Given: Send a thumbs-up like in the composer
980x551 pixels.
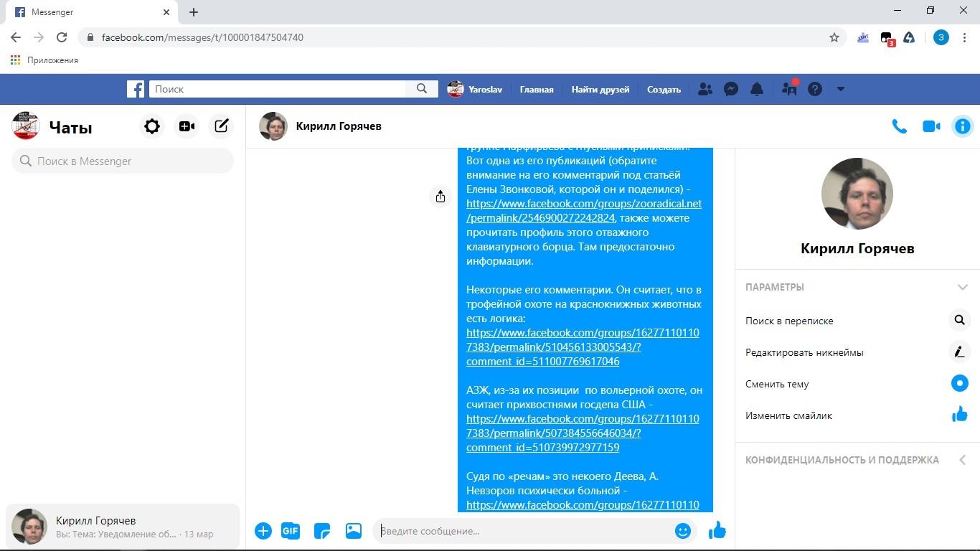Looking at the screenshot, I should (717, 530).
